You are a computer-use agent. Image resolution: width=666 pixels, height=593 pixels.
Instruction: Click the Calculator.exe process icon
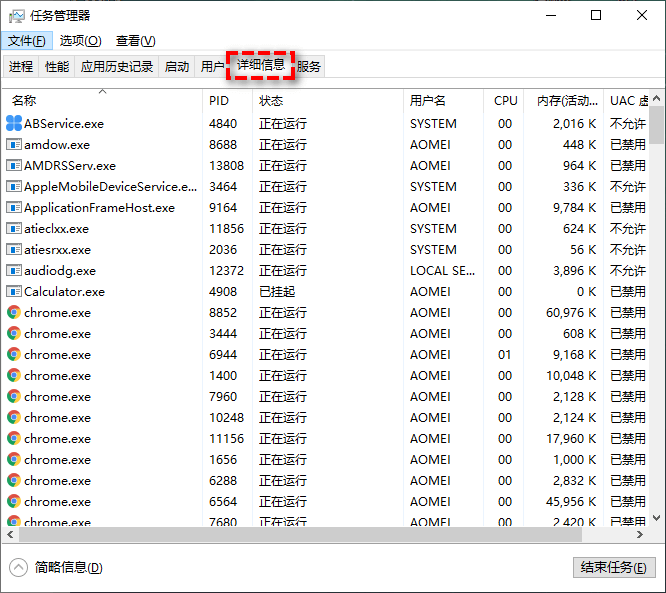[x=14, y=292]
